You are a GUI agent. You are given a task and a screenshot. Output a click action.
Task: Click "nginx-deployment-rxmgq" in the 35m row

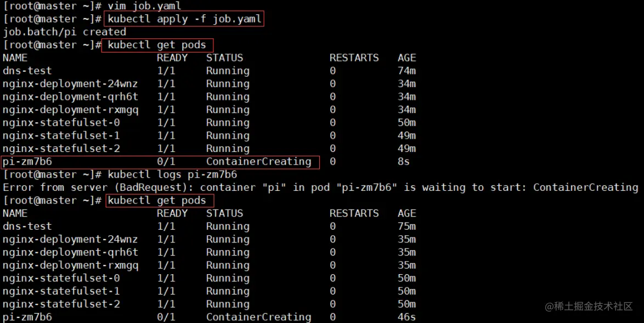(x=70, y=265)
